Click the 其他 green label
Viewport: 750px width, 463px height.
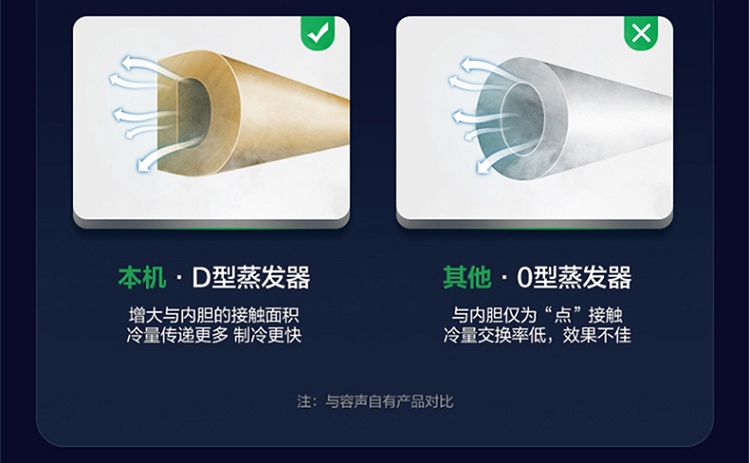coord(467,277)
